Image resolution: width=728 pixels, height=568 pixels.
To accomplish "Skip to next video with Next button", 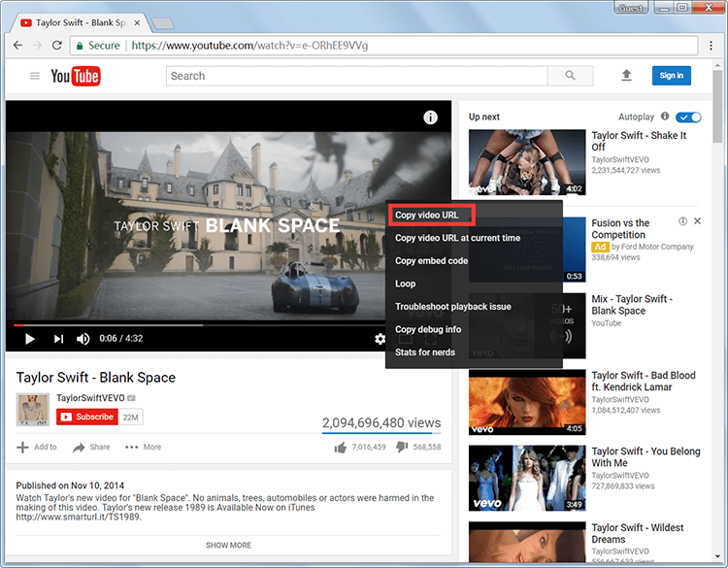I will tap(58, 339).
